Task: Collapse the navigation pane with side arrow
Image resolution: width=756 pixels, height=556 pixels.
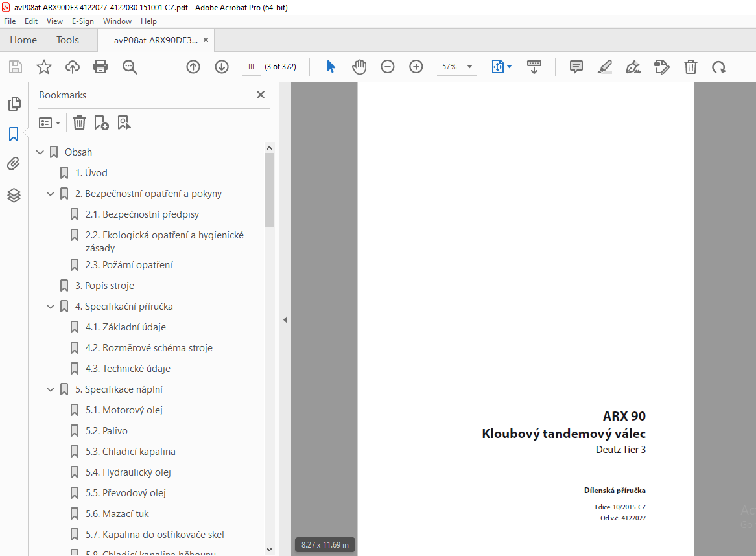Action: pos(285,319)
